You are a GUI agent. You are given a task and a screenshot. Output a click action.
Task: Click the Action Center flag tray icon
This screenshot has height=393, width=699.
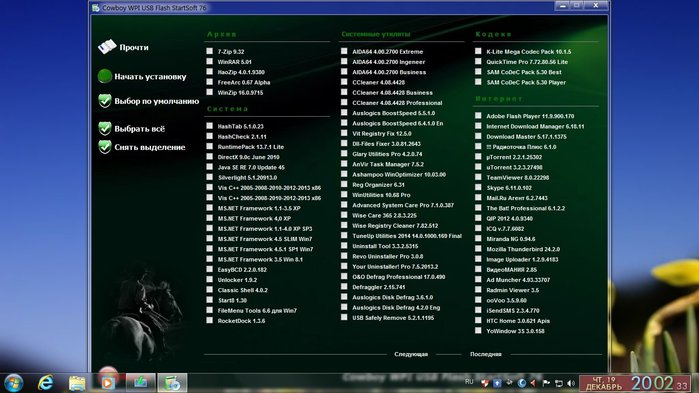pos(546,383)
